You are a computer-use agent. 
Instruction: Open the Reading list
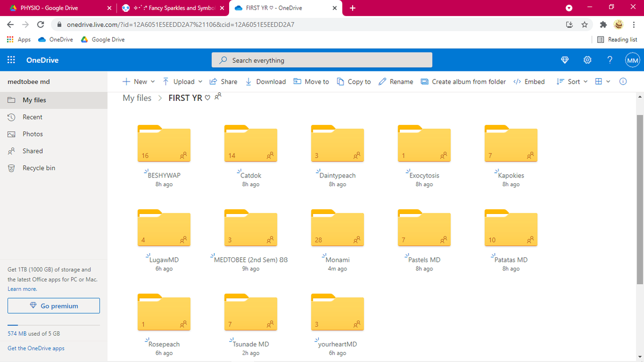click(617, 40)
